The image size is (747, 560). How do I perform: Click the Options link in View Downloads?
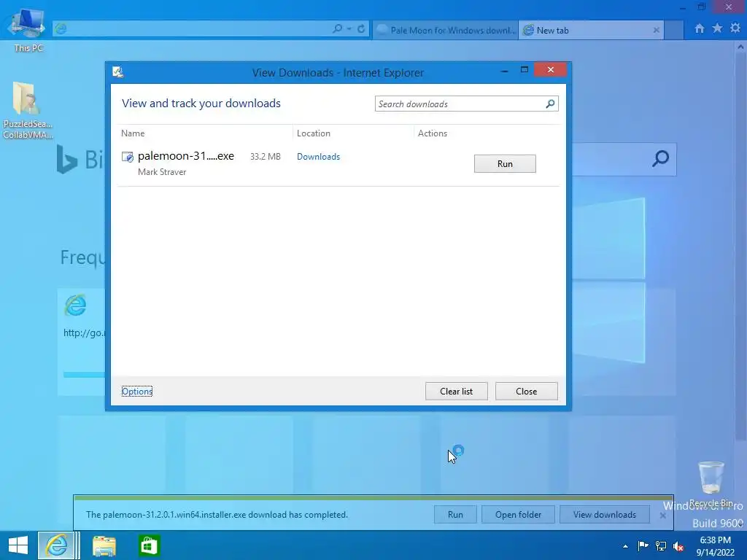pyautogui.click(x=136, y=392)
